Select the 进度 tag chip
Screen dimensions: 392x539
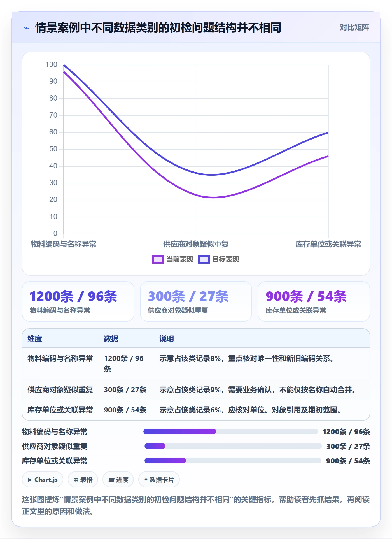click(x=118, y=480)
